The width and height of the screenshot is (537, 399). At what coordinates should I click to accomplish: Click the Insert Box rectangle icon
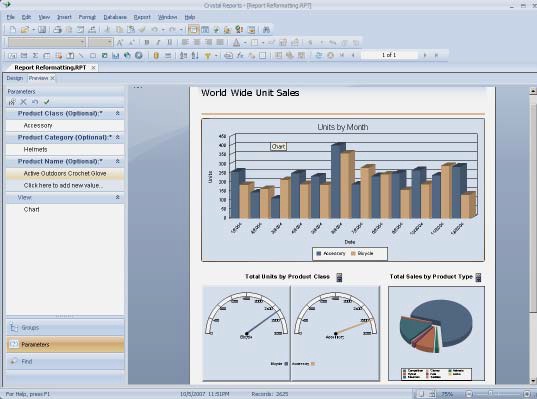[x=93, y=55]
